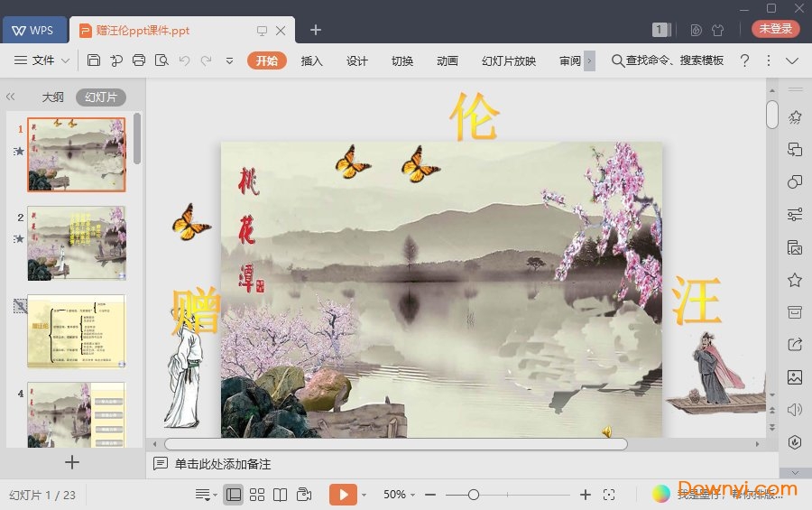The height and width of the screenshot is (510, 812).
Task: Open the archive box icon in right sidebar
Action: click(x=794, y=312)
